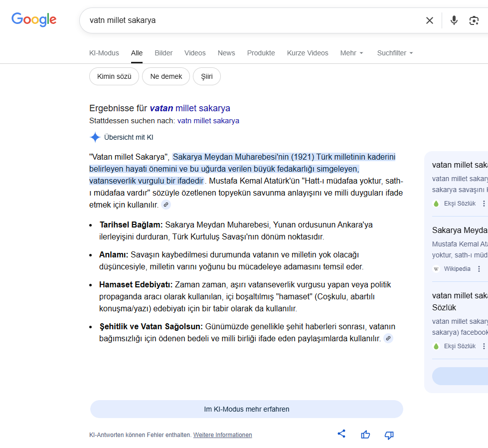This screenshot has width=488, height=448.
Task: Open Google Lens image search icon
Action: pos(474,20)
